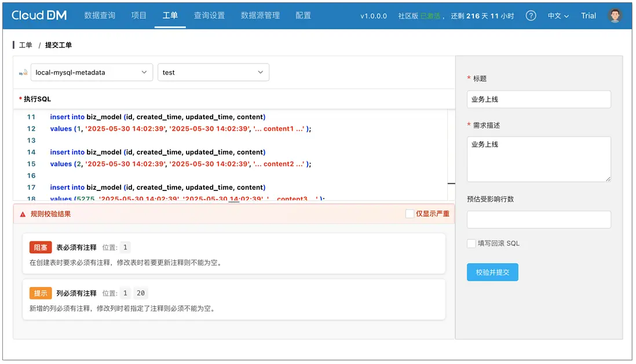Click position 20 of 列必须有注释 rule
The image size is (636, 364).
(141, 293)
